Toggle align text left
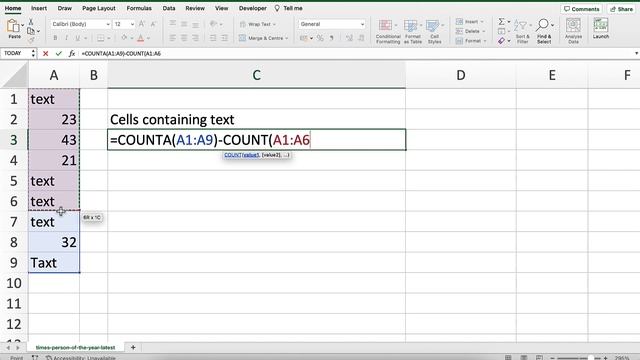The width and height of the screenshot is (640, 360). tap(173, 38)
